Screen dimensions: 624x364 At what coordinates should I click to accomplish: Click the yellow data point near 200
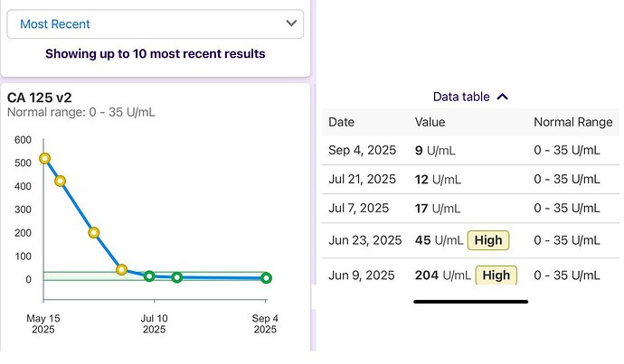click(x=94, y=232)
